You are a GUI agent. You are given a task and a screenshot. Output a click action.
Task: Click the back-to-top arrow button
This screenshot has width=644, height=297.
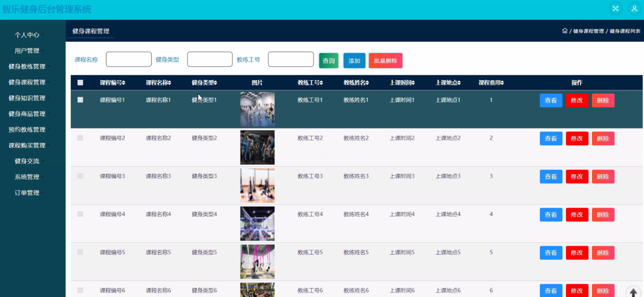click(x=633, y=293)
